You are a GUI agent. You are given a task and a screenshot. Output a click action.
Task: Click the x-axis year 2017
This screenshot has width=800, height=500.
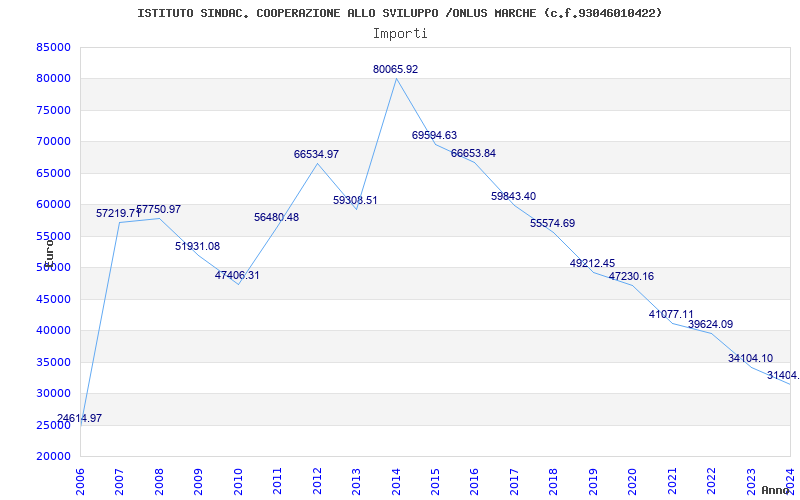pos(514,481)
